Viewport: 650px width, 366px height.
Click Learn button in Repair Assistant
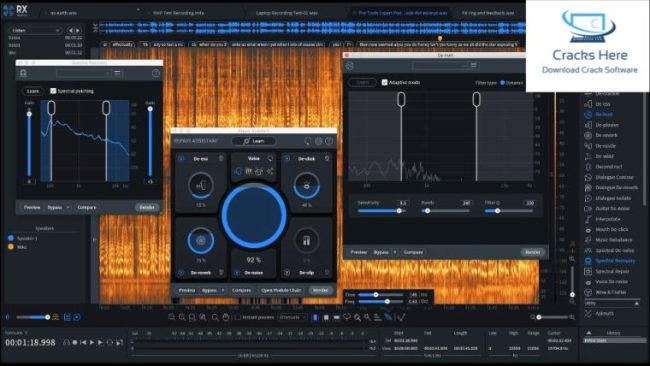click(254, 141)
